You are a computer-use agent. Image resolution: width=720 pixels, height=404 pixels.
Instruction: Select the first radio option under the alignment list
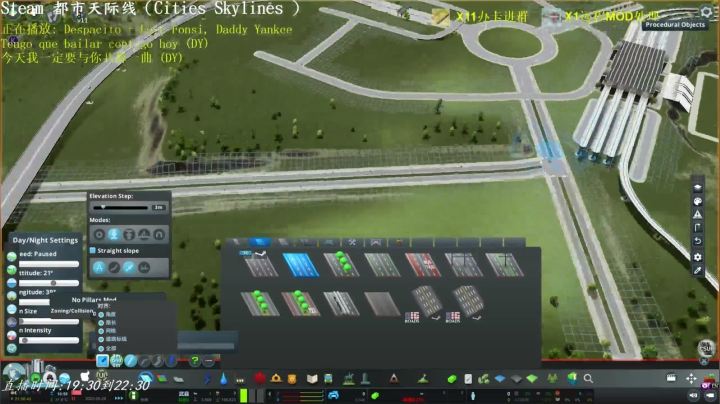click(101, 314)
